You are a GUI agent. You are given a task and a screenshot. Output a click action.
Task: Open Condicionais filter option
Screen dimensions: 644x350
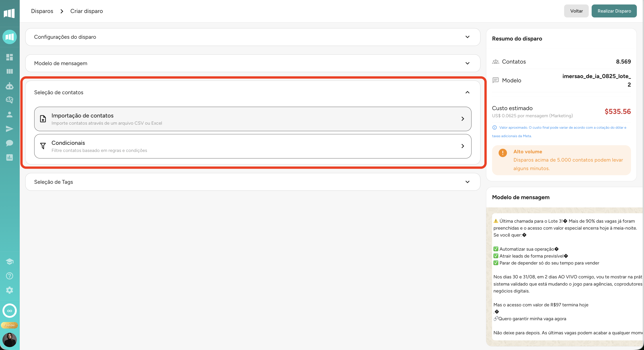[x=252, y=146]
